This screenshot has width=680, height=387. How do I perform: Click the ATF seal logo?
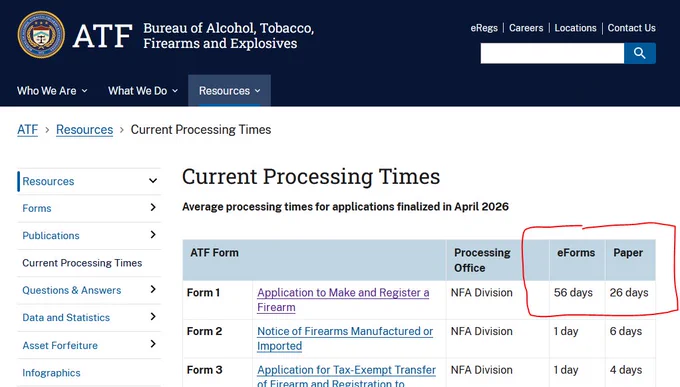coord(41,35)
